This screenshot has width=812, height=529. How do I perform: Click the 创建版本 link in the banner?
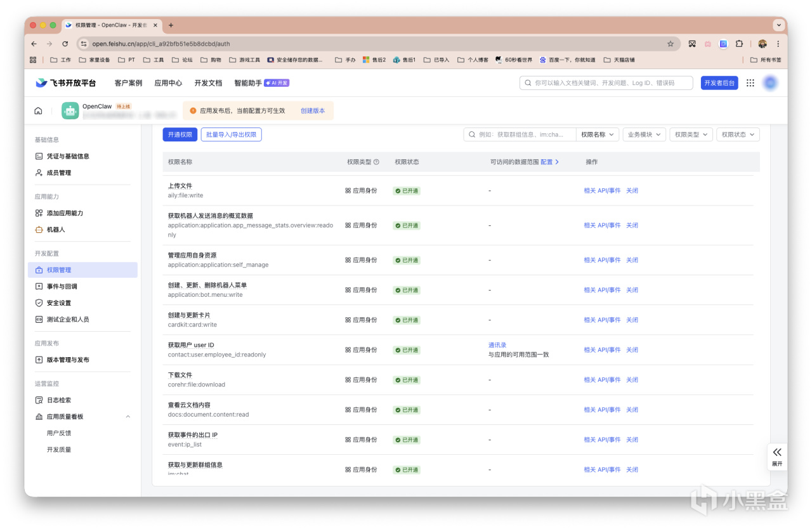click(313, 111)
